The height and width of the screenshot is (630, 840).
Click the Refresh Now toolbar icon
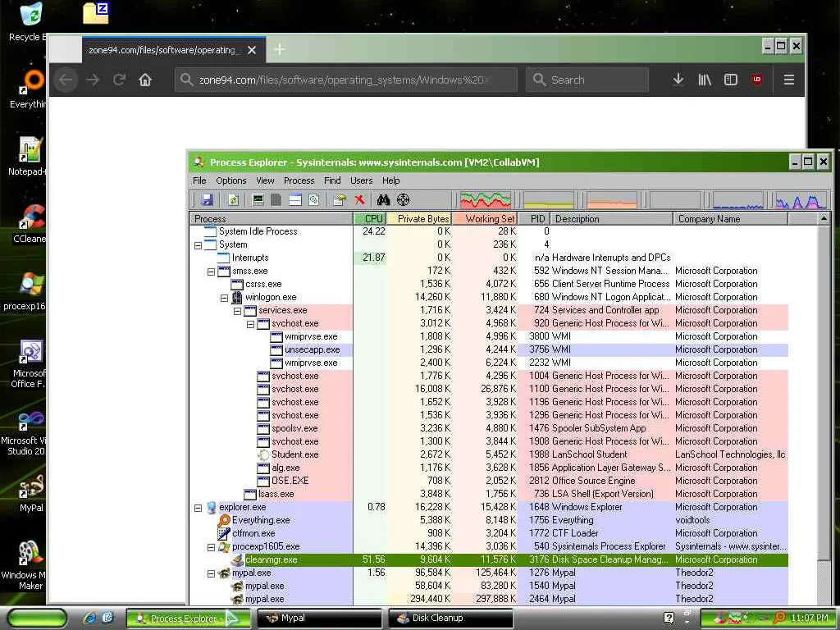233,200
